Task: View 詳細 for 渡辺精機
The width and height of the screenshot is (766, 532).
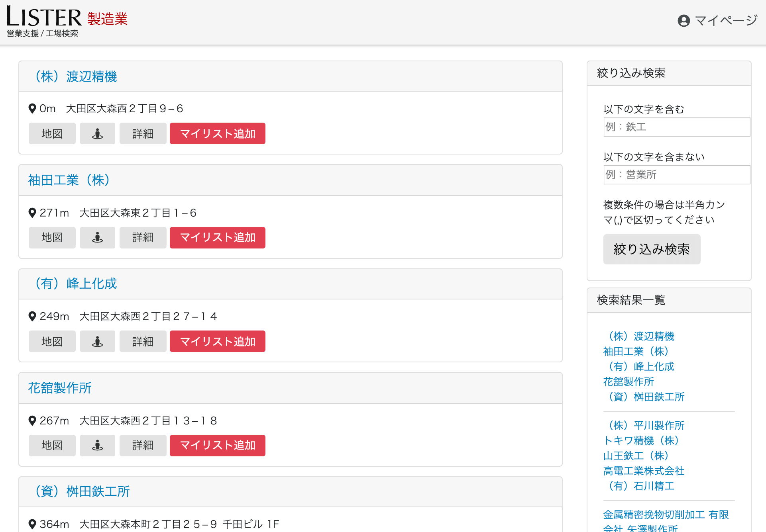Action: (x=143, y=133)
